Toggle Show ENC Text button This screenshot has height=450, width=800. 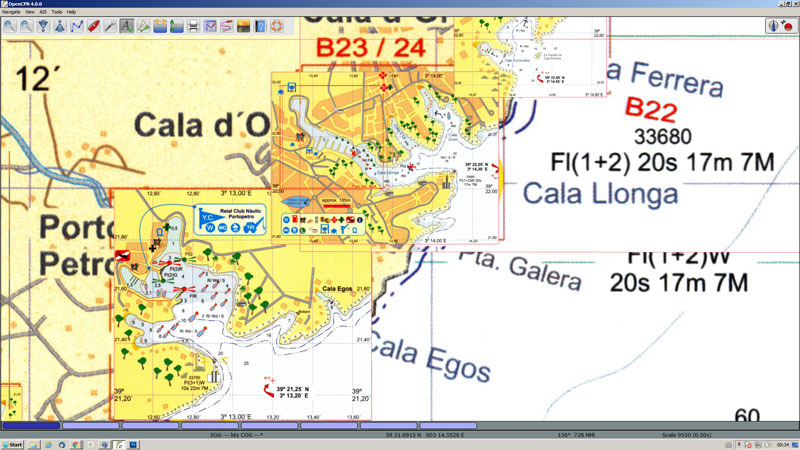128,25
